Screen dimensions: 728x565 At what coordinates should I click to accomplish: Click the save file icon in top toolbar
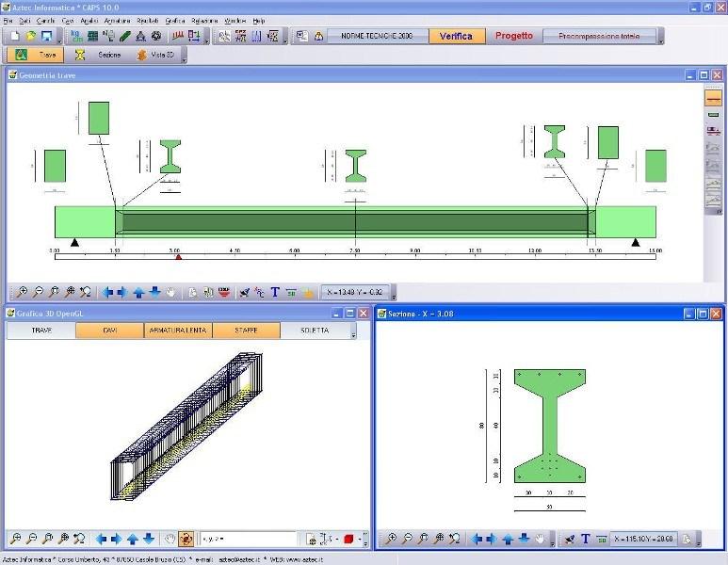pos(45,36)
